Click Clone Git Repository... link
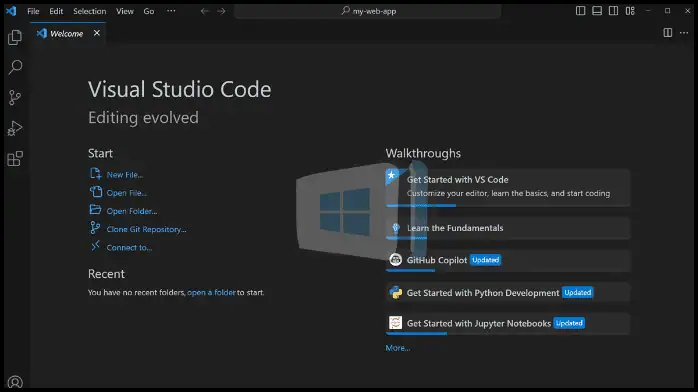This screenshot has width=698, height=392. point(146,230)
